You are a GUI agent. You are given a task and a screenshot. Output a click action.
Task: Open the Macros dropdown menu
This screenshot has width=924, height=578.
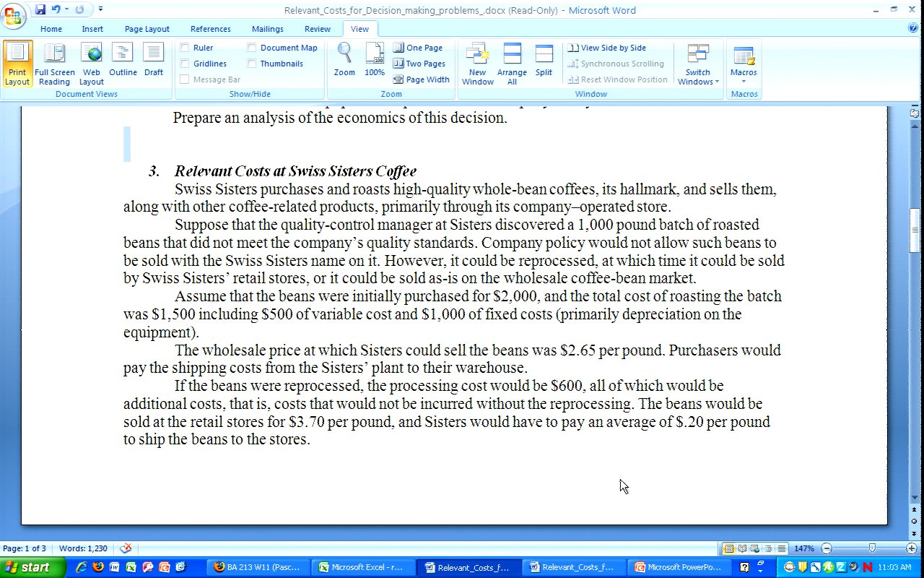point(744,64)
